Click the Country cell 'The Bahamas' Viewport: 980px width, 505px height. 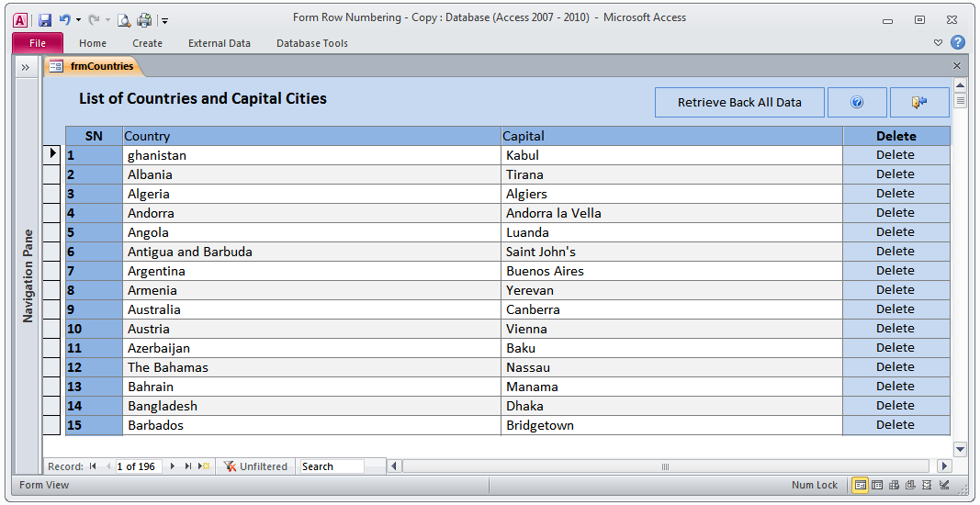click(312, 367)
